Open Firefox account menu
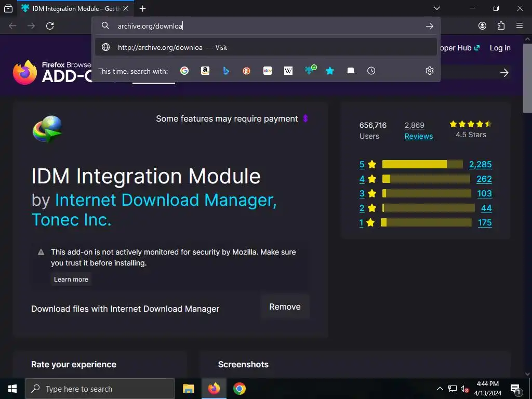This screenshot has height=399, width=532. [482, 26]
